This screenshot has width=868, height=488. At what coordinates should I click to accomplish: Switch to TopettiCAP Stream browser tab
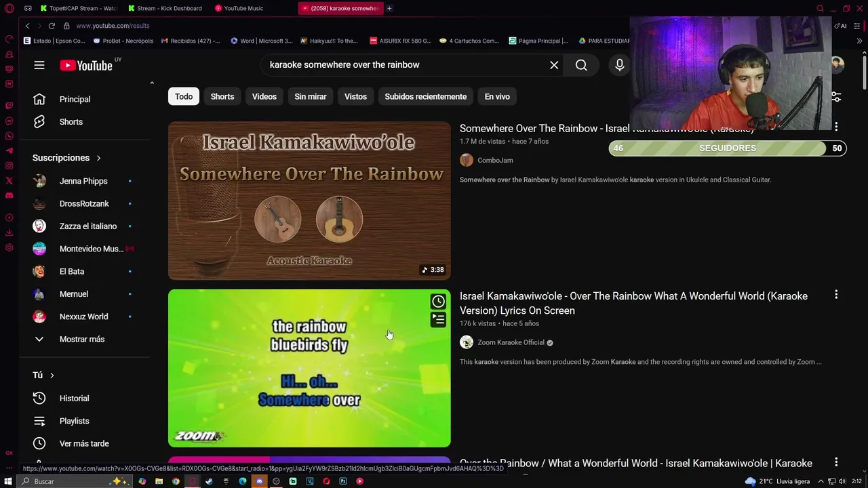point(78,8)
